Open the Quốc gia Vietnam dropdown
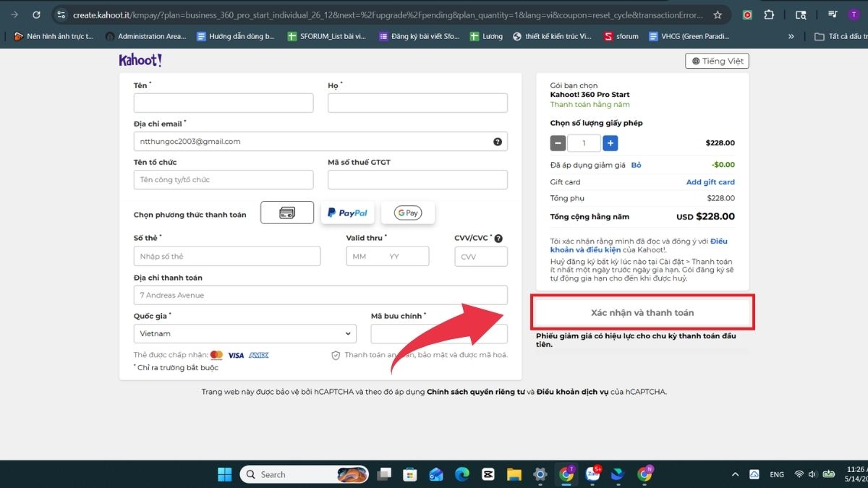The width and height of the screenshot is (868, 488). [245, 333]
